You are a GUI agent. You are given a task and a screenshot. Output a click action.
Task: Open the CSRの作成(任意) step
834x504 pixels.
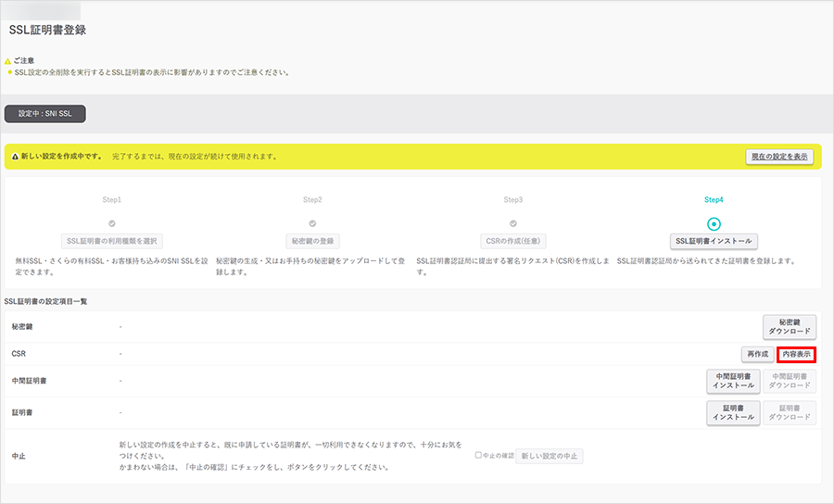coord(513,241)
